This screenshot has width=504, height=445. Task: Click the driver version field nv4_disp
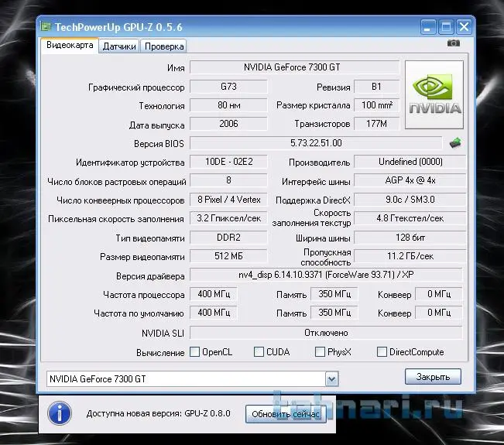326,275
